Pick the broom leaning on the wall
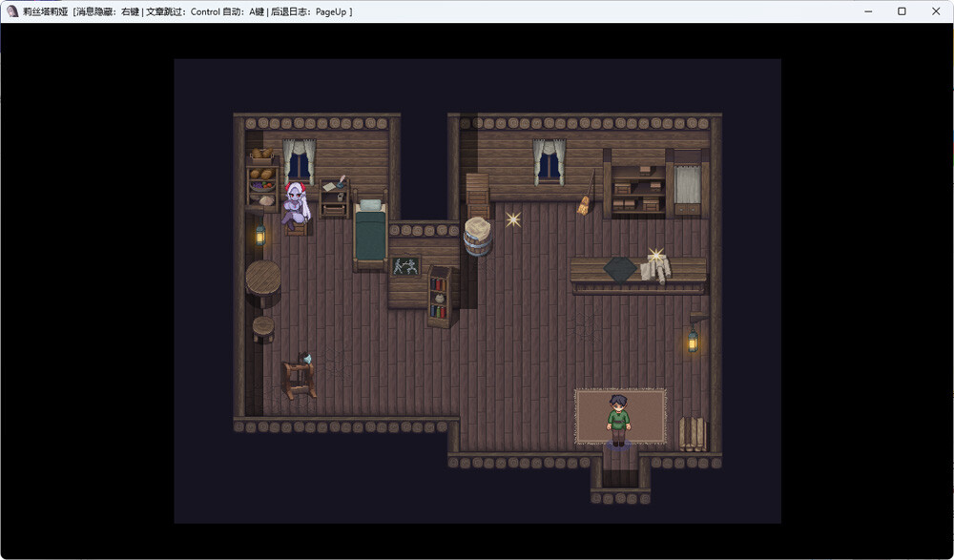The width and height of the screenshot is (954, 560). (586, 193)
